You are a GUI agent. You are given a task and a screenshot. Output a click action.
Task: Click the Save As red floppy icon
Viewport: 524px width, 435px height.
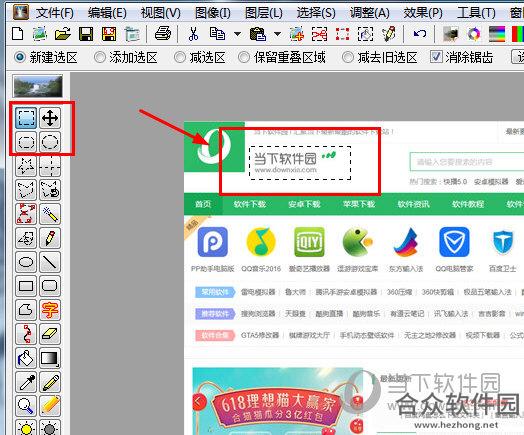(x=109, y=34)
